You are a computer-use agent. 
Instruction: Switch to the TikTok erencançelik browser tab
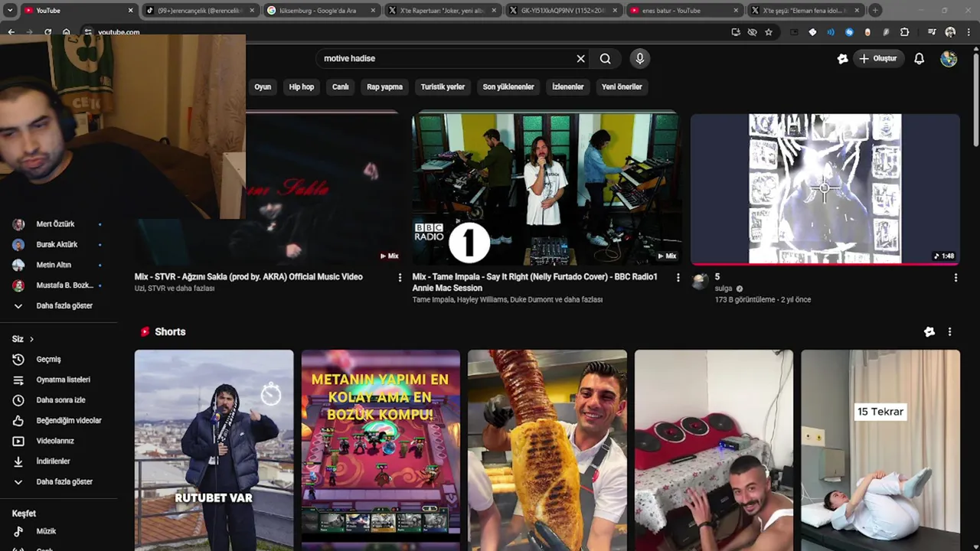click(x=199, y=11)
